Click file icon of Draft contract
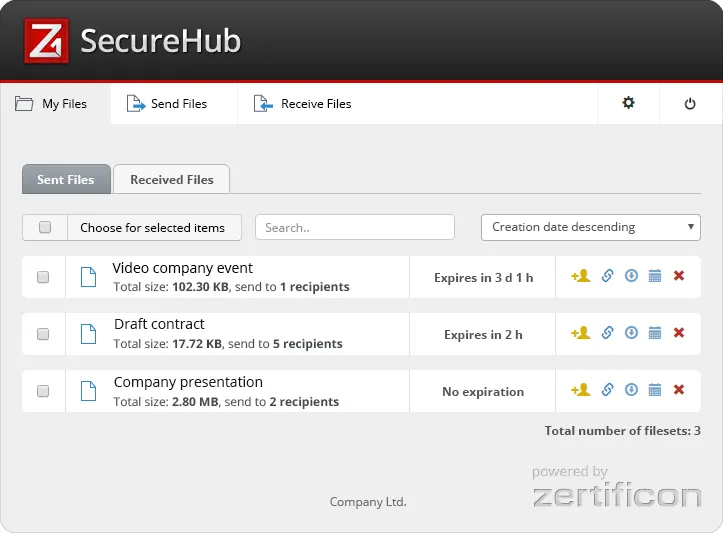723x533 pixels. pyautogui.click(x=89, y=334)
